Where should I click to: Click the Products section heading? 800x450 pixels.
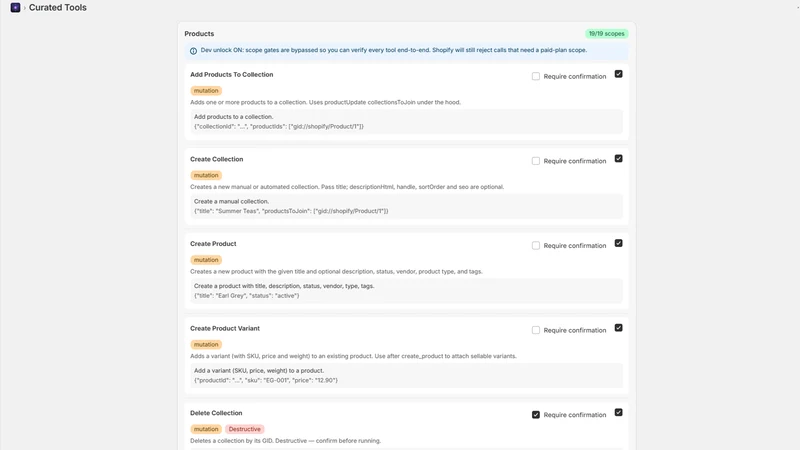pyautogui.click(x=199, y=34)
